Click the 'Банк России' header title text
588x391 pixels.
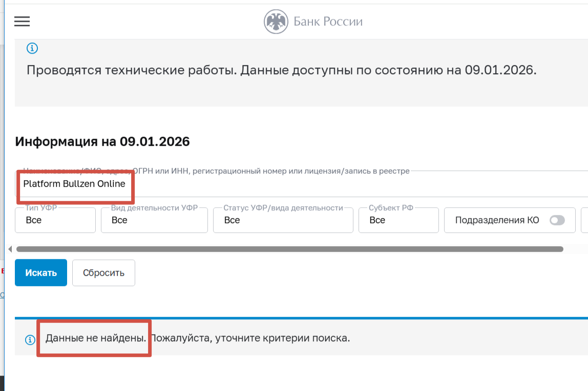point(328,21)
